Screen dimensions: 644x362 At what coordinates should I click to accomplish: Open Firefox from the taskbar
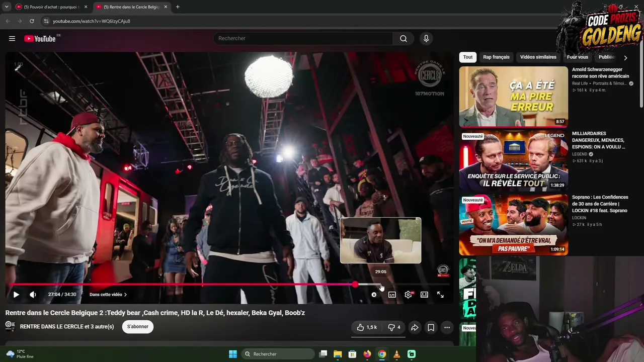[367, 354]
